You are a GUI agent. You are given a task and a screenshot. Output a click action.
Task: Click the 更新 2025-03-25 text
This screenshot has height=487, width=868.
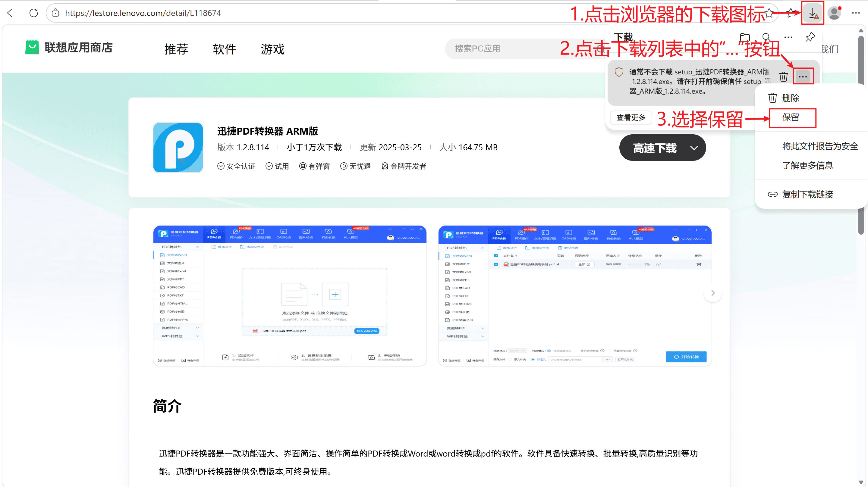pyautogui.click(x=391, y=147)
